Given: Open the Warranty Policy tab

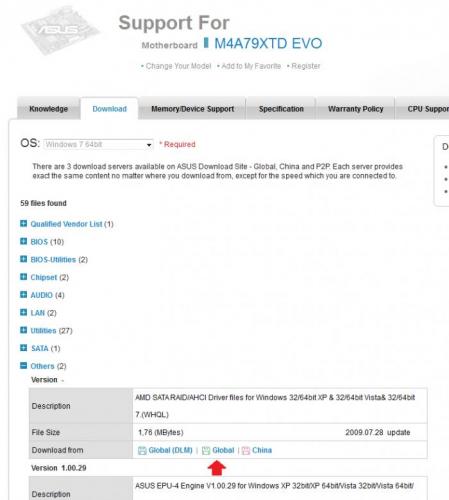Looking at the screenshot, I should pyautogui.click(x=356, y=109).
